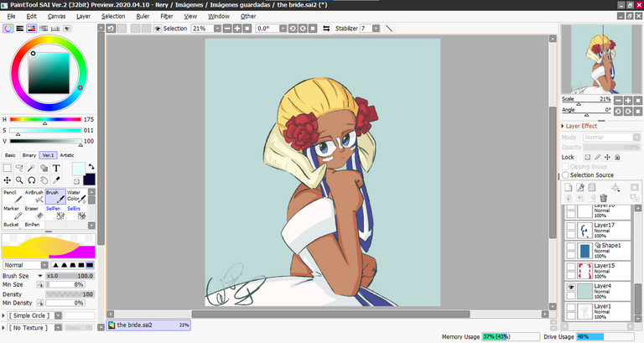The height and width of the screenshot is (343, 644).
Task: Toggle Selection visibility eye in toolbar
Action: [158, 29]
